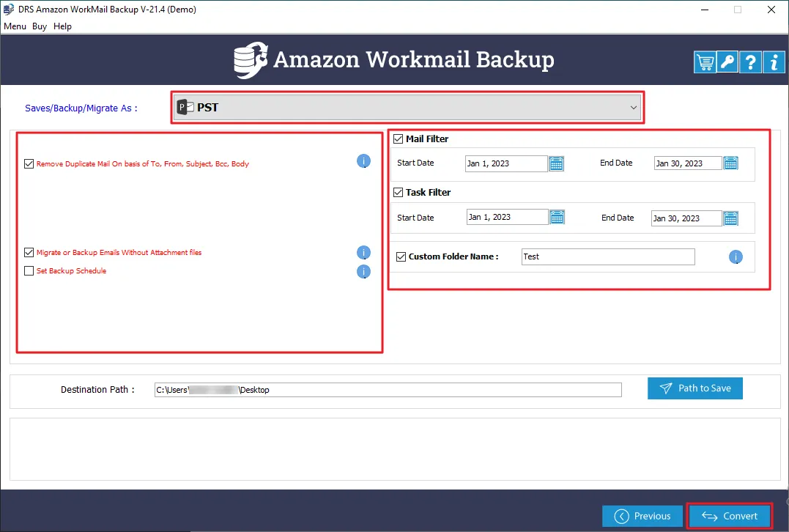
Task: Toggle the Mail Filter checkbox
Action: (398, 139)
